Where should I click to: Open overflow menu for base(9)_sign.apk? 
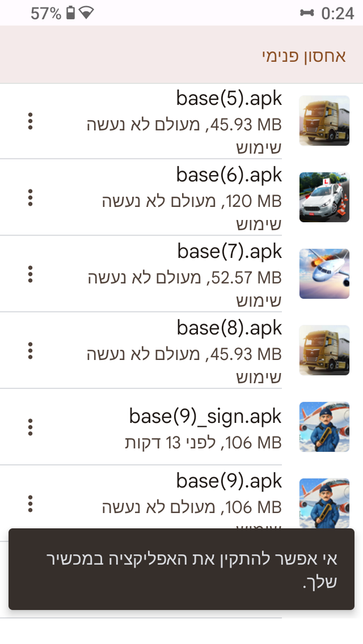click(31, 427)
